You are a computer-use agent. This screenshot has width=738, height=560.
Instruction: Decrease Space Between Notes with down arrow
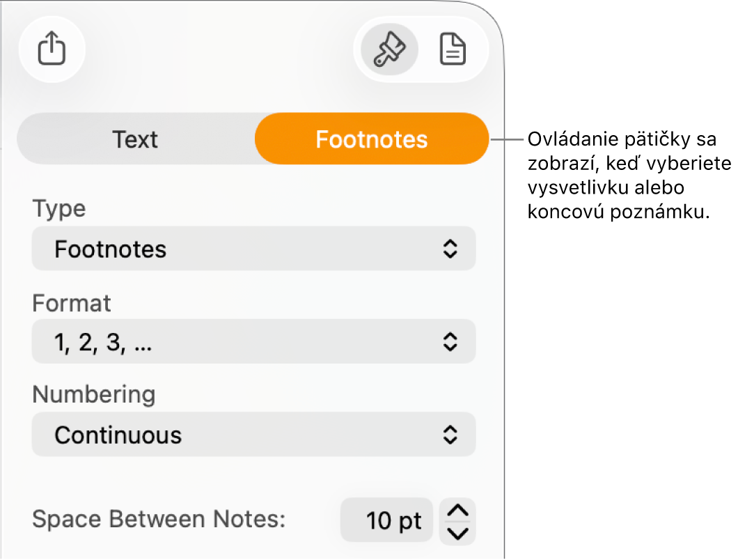point(457,533)
